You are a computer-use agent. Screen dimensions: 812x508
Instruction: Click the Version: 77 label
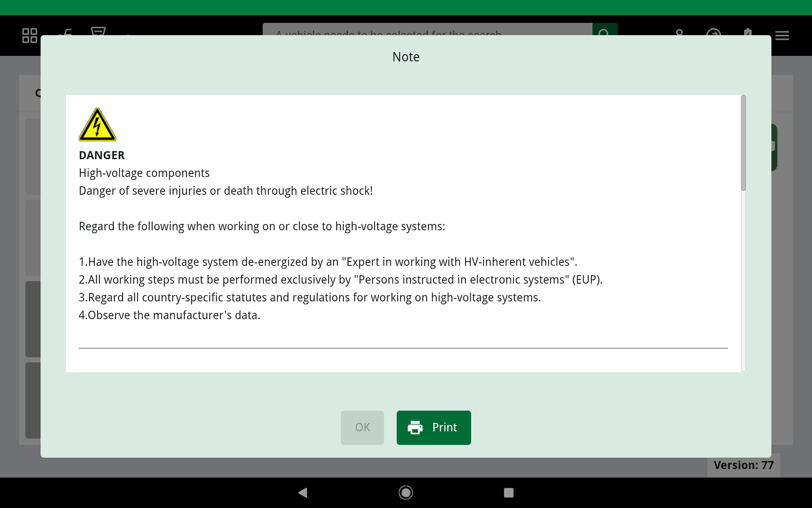[743, 465]
